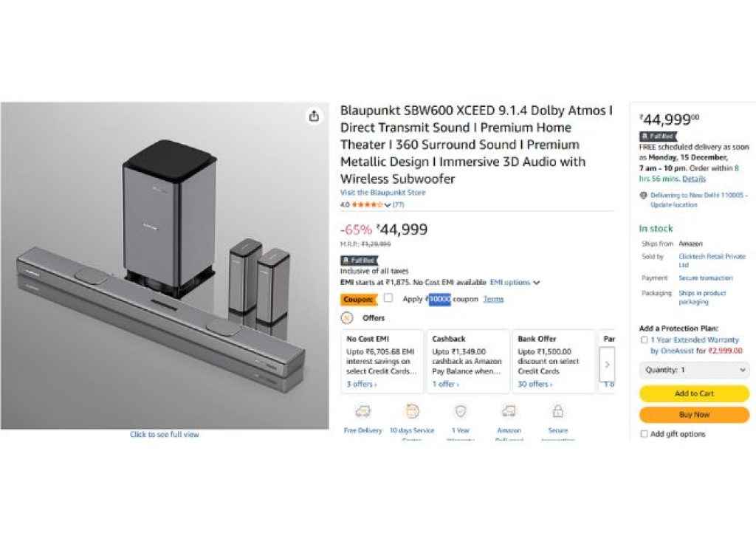Click the Amazon Delivered icon
This screenshot has width=756, height=558.
coord(509,411)
